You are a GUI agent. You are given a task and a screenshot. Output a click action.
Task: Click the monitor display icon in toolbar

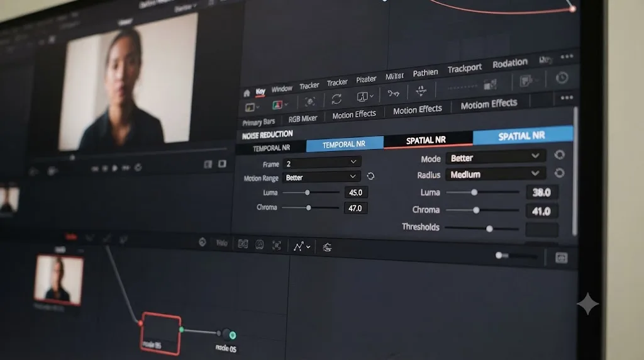362,96
